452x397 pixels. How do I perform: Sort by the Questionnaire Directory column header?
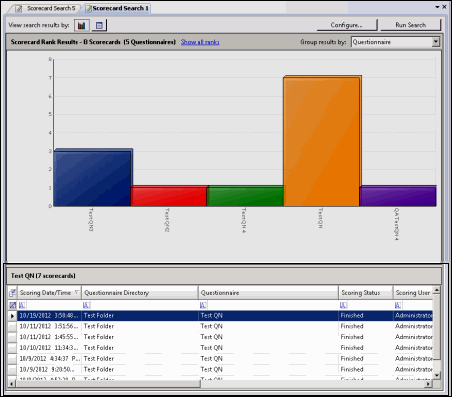(140, 293)
